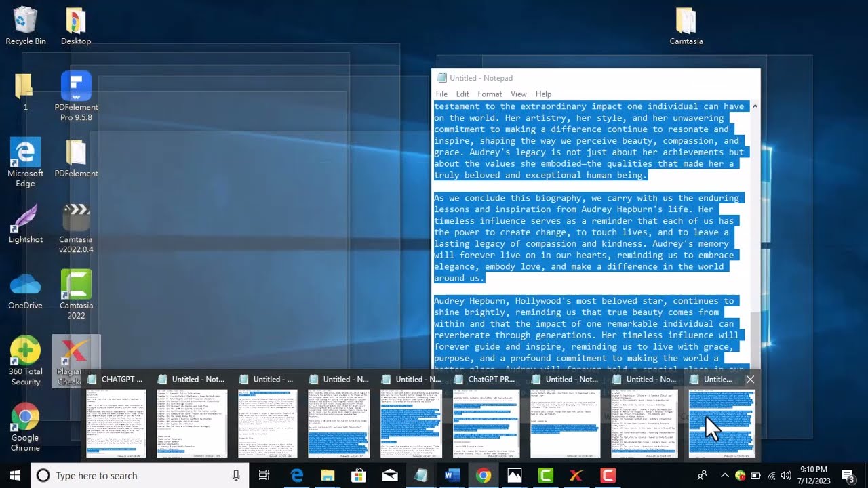868x488 pixels.
Task: Select the folder named 1 on desktop
Action: (25, 91)
